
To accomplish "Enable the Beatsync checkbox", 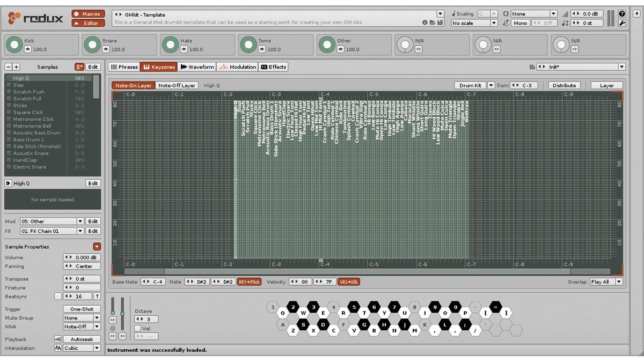I will click(58, 297).
